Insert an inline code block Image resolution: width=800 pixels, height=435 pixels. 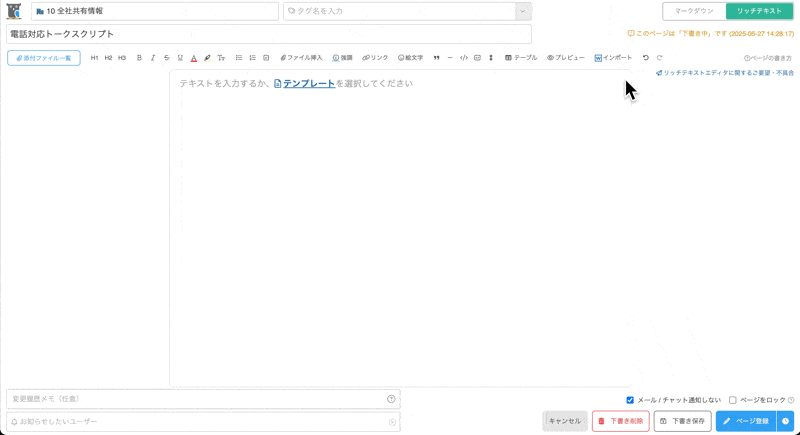(464, 58)
